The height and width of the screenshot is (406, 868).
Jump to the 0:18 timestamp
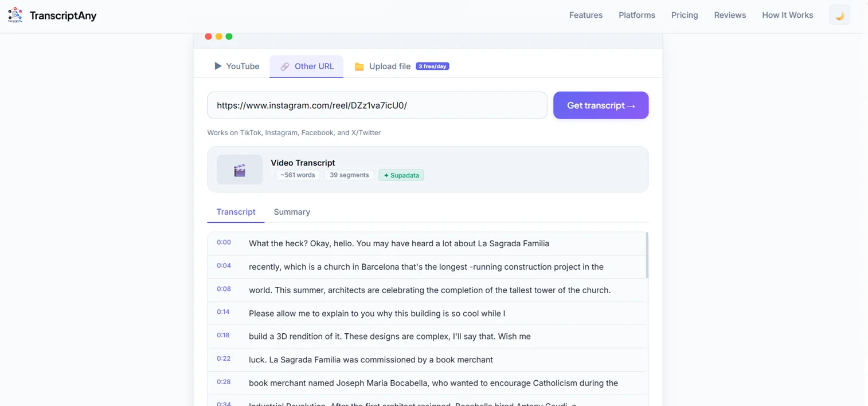point(223,335)
